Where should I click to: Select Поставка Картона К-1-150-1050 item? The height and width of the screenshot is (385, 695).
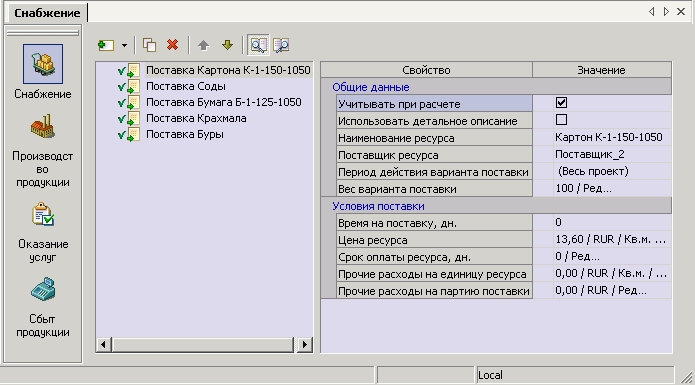228,70
